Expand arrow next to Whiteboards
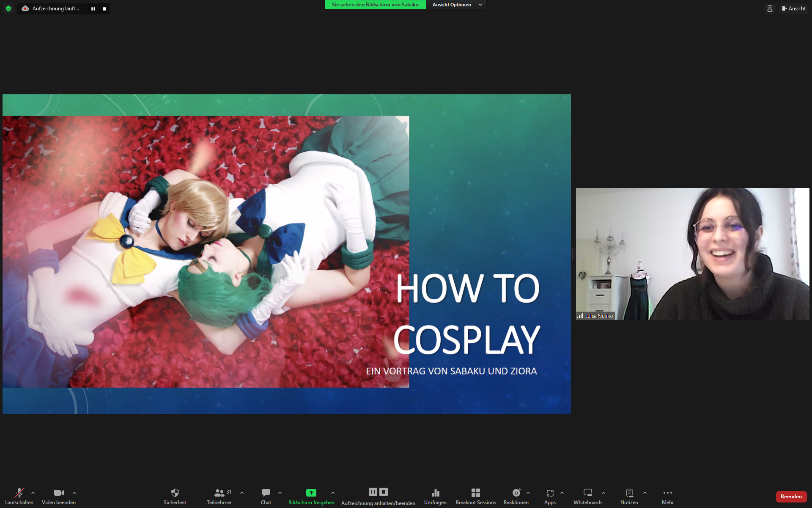The width and height of the screenshot is (812, 508). pos(604,493)
